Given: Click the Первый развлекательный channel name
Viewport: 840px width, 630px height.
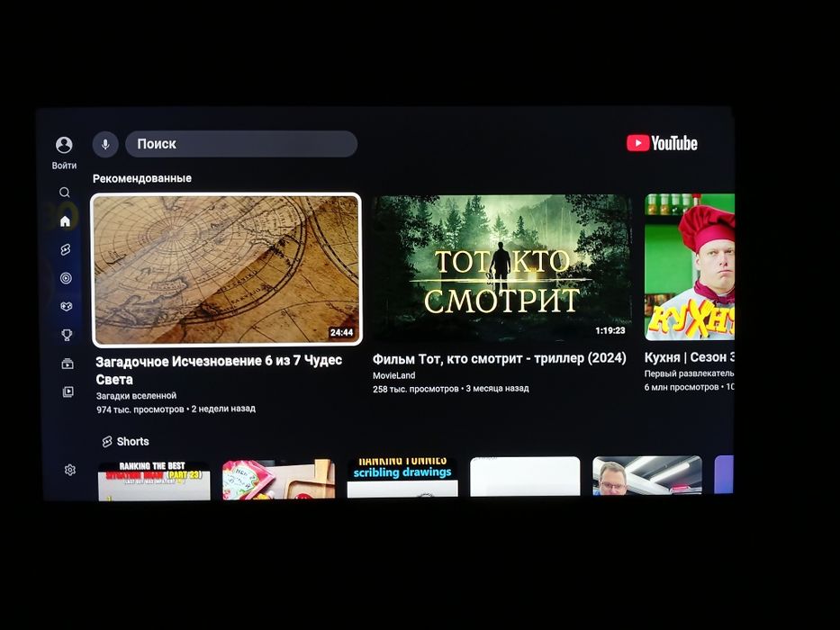Looking at the screenshot, I should 689,373.
